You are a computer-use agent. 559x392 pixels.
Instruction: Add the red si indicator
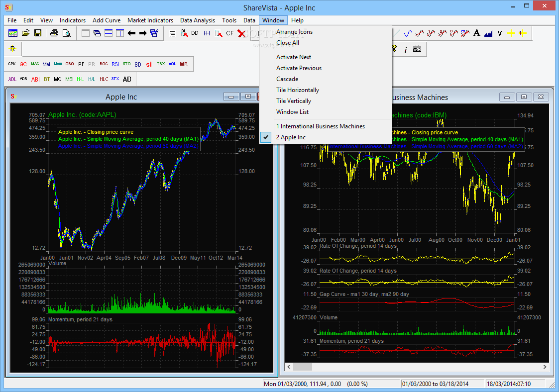click(149, 65)
